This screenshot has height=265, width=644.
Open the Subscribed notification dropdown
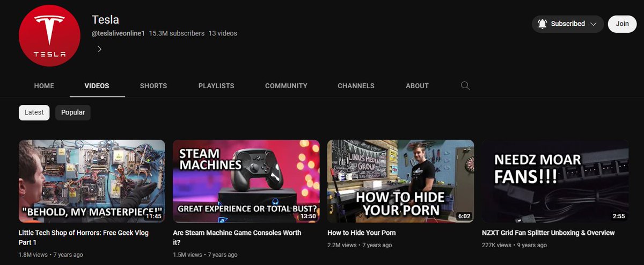click(568, 24)
